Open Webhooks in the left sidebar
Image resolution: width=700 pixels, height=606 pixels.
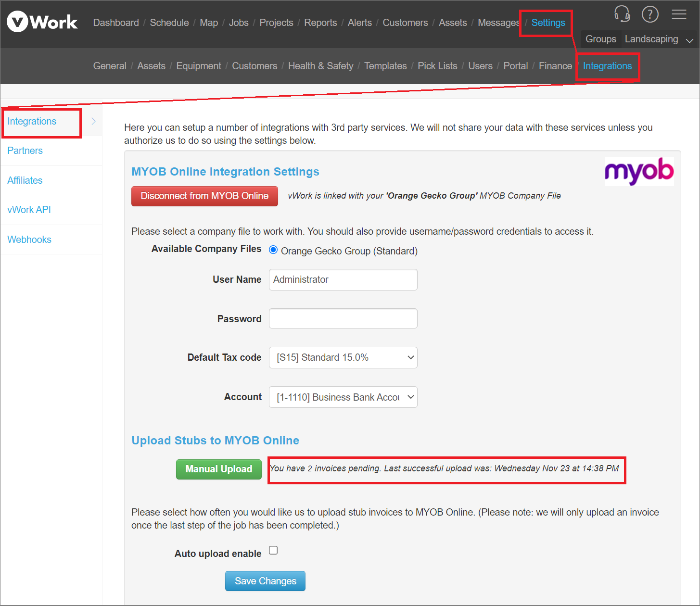29,240
